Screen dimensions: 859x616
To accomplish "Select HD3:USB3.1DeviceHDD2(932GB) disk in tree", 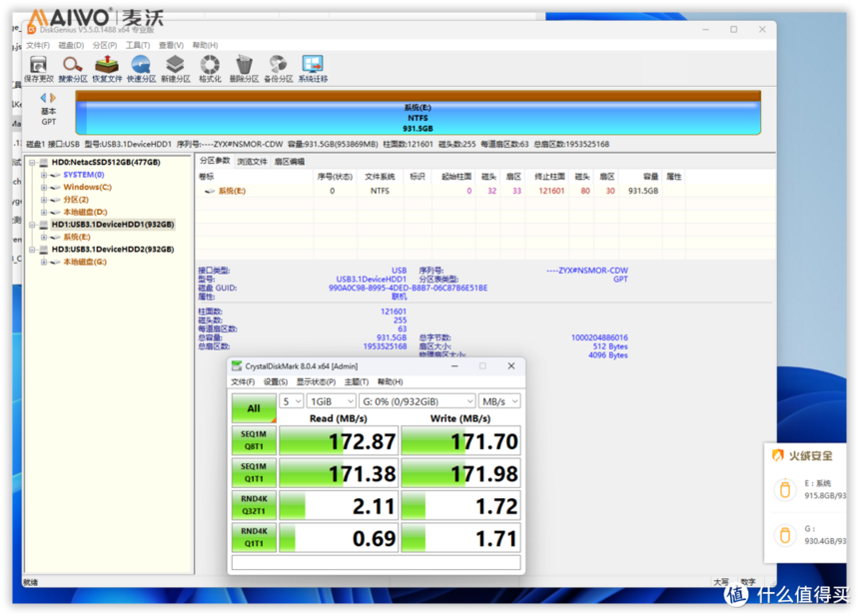I will tap(113, 250).
